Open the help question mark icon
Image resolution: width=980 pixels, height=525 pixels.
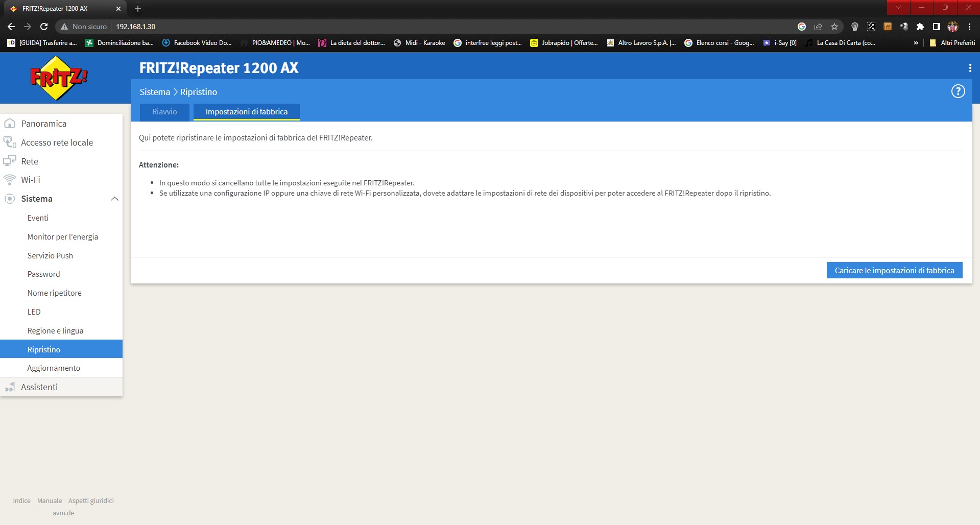tap(958, 91)
